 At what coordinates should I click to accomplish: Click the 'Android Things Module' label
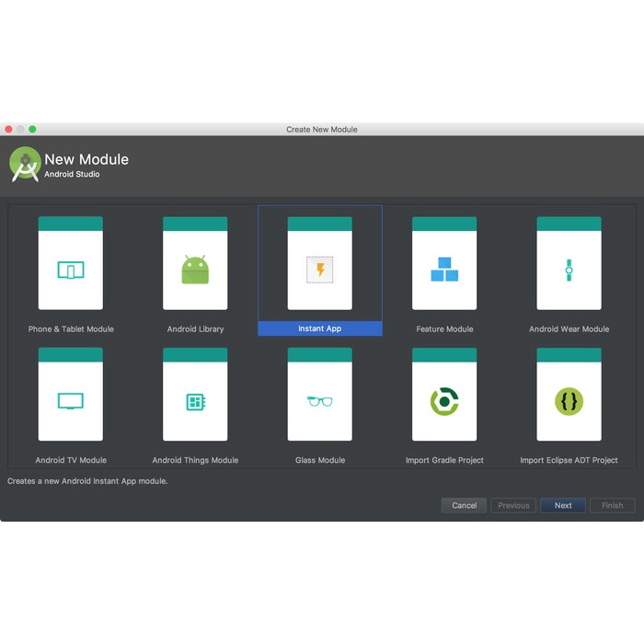coord(195,460)
